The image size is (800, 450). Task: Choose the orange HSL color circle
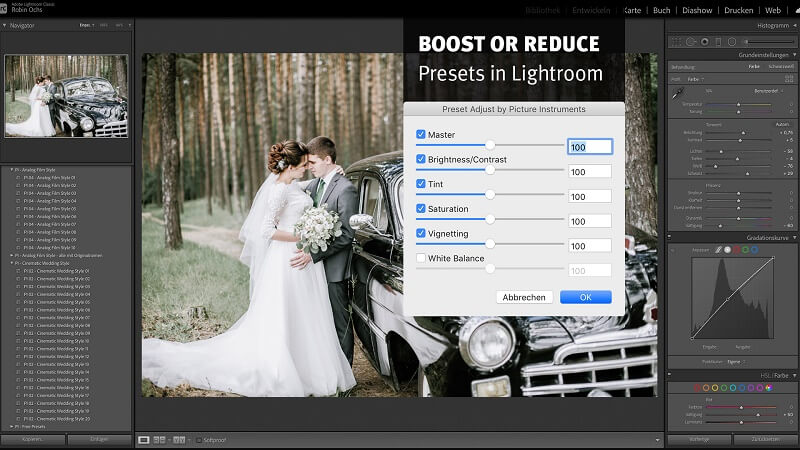(706, 388)
